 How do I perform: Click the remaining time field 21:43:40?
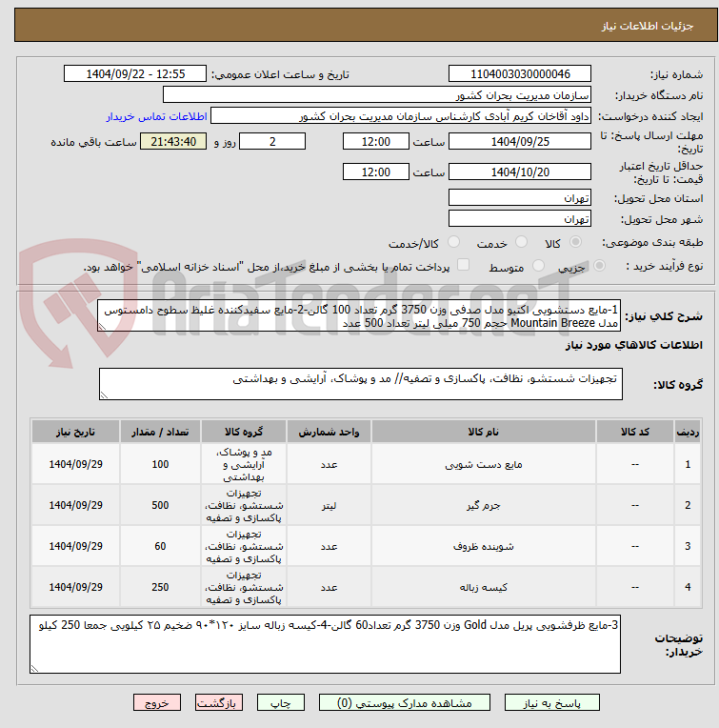173,141
